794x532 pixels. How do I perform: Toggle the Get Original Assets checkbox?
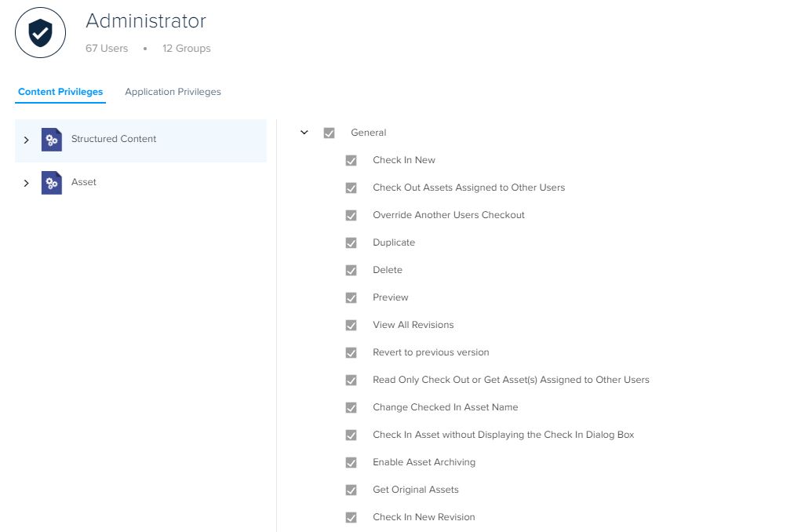(x=351, y=490)
